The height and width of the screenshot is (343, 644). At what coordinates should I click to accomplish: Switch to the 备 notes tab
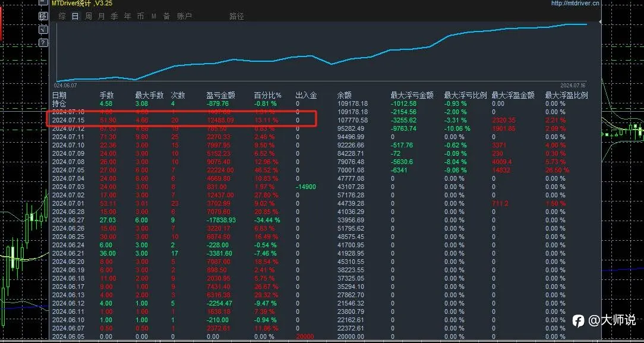pos(166,17)
